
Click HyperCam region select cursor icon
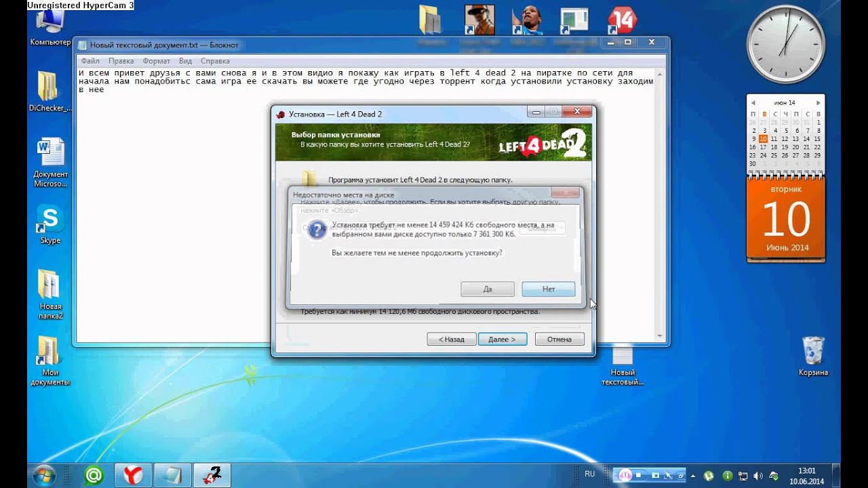[668, 476]
